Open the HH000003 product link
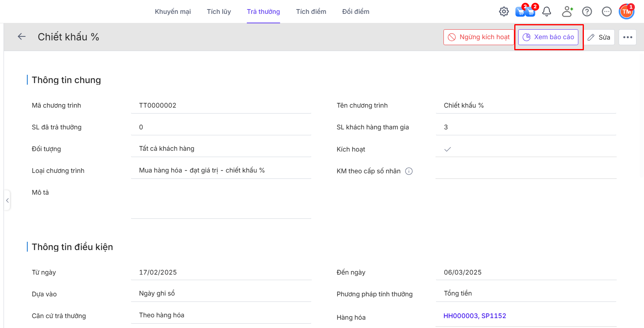The width and height of the screenshot is (644, 328). pos(460,316)
